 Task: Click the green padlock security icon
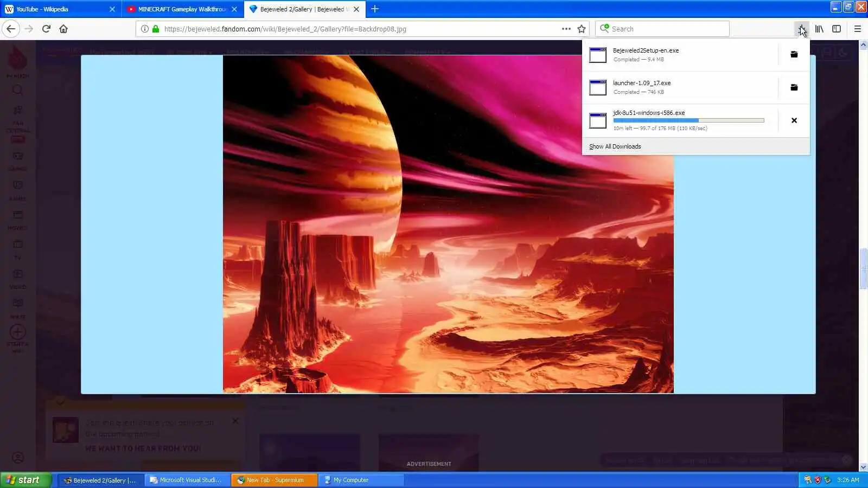click(156, 29)
